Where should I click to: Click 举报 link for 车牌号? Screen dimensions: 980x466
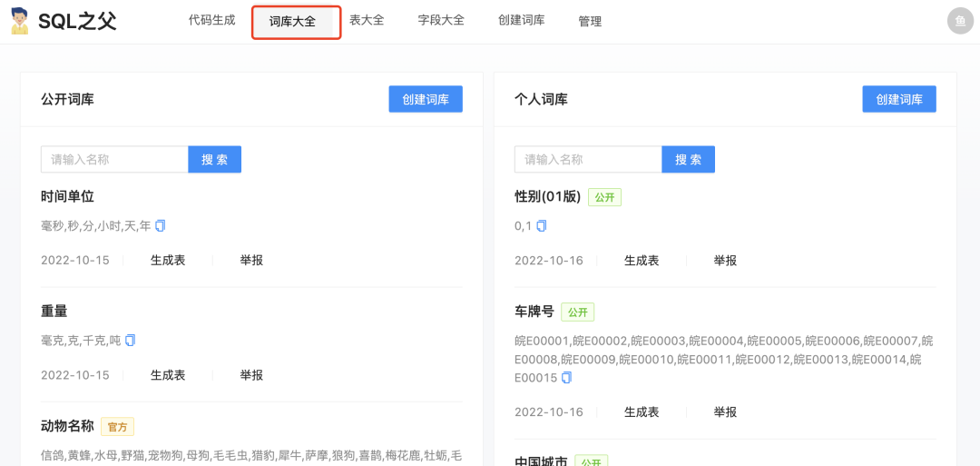725,411
